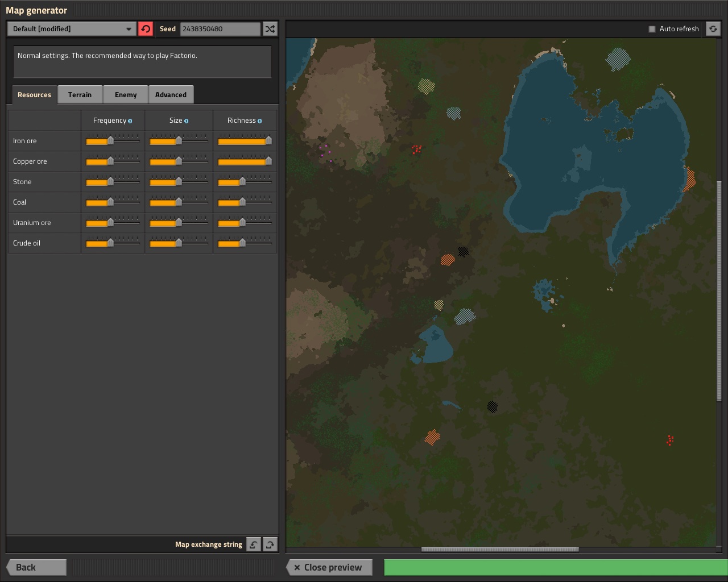This screenshot has width=728, height=582.
Task: Click the 'Iron ore' row label
Action: pyautogui.click(x=25, y=141)
